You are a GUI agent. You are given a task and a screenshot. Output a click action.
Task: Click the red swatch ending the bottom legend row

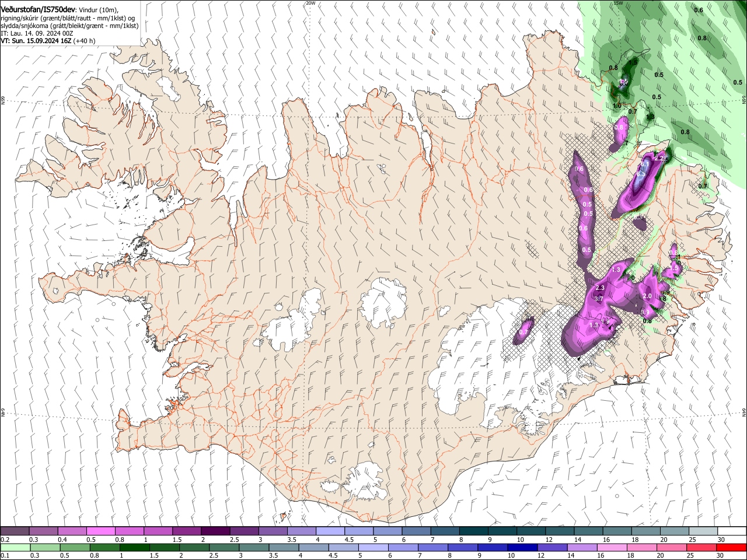click(x=732, y=547)
